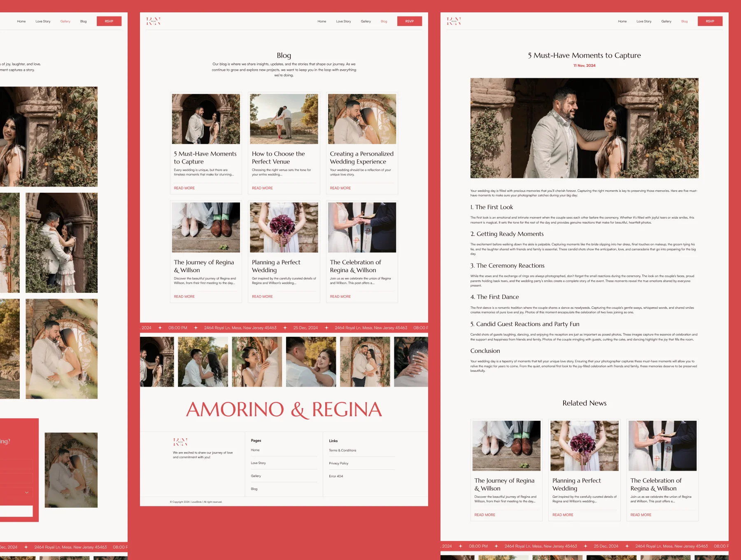Click the RN logo in Blog page header

click(154, 21)
